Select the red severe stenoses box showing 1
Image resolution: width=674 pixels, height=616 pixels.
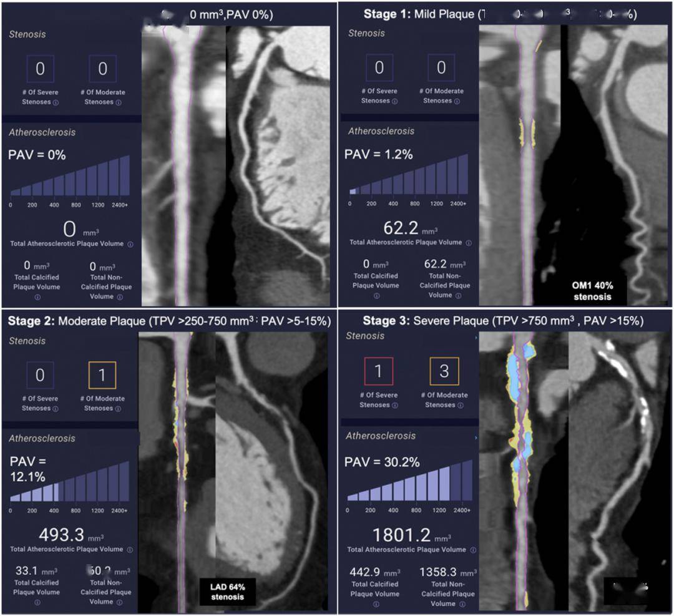378,372
